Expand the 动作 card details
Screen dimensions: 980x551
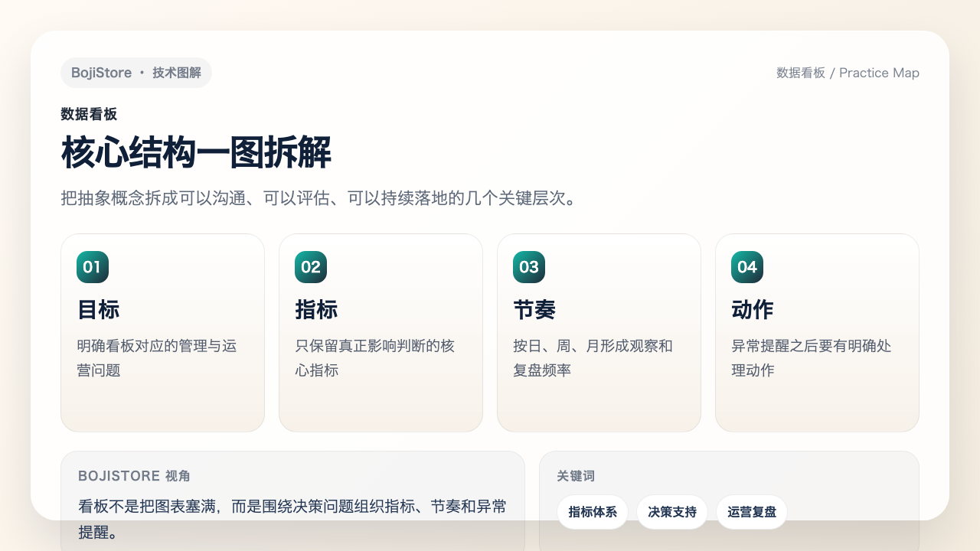(x=817, y=332)
